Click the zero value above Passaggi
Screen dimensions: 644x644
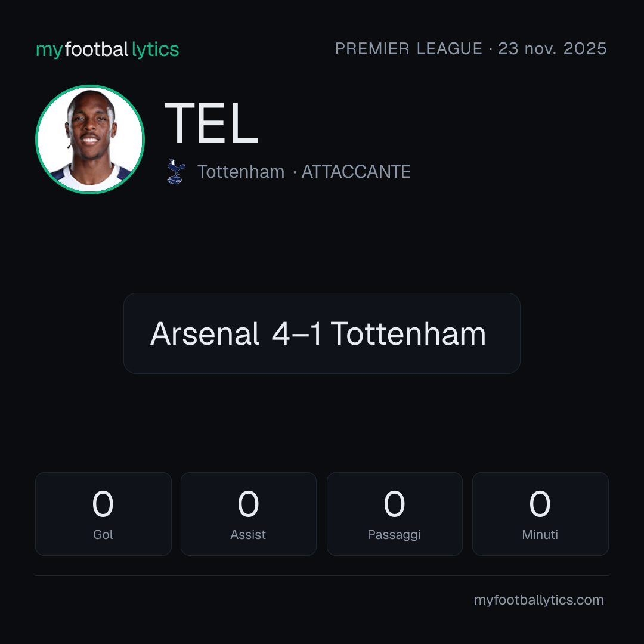[x=394, y=503]
